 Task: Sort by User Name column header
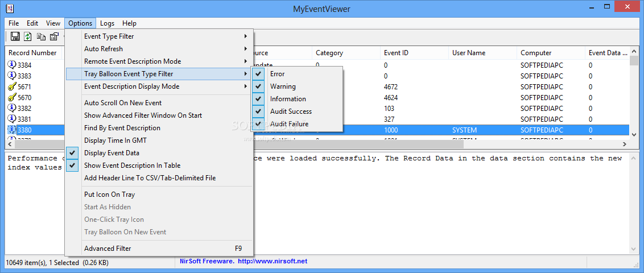[482, 53]
